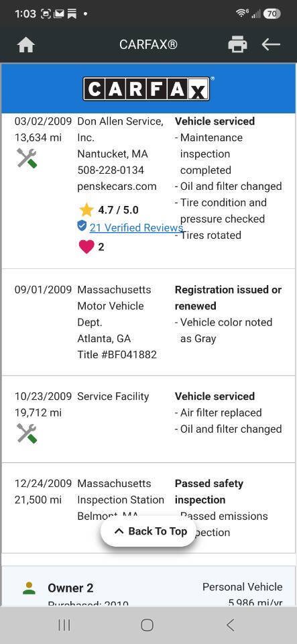
Task: Click the printer icon
Action: tap(237, 44)
